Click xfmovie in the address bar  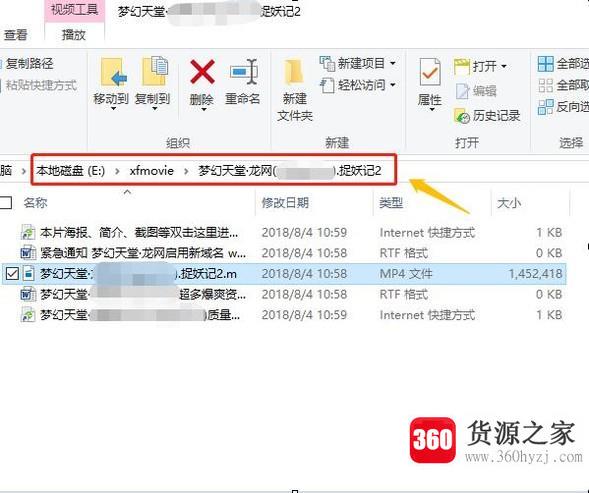click(x=152, y=171)
